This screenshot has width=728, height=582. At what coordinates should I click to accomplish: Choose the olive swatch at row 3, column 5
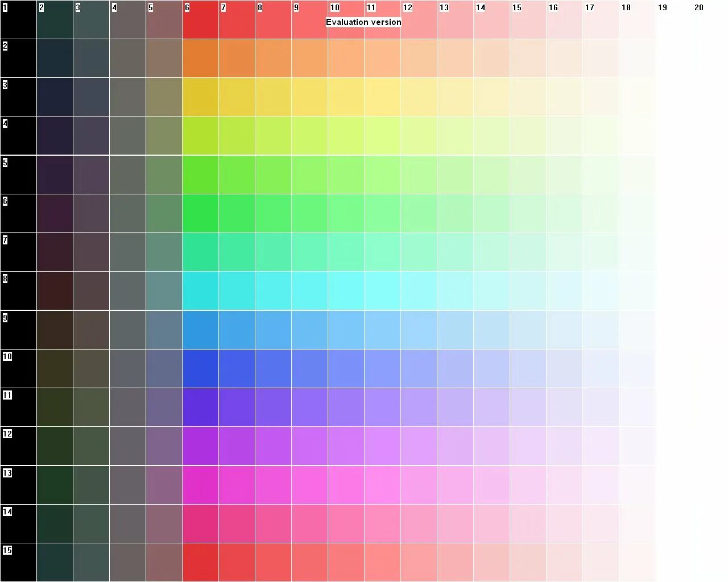pos(164,97)
